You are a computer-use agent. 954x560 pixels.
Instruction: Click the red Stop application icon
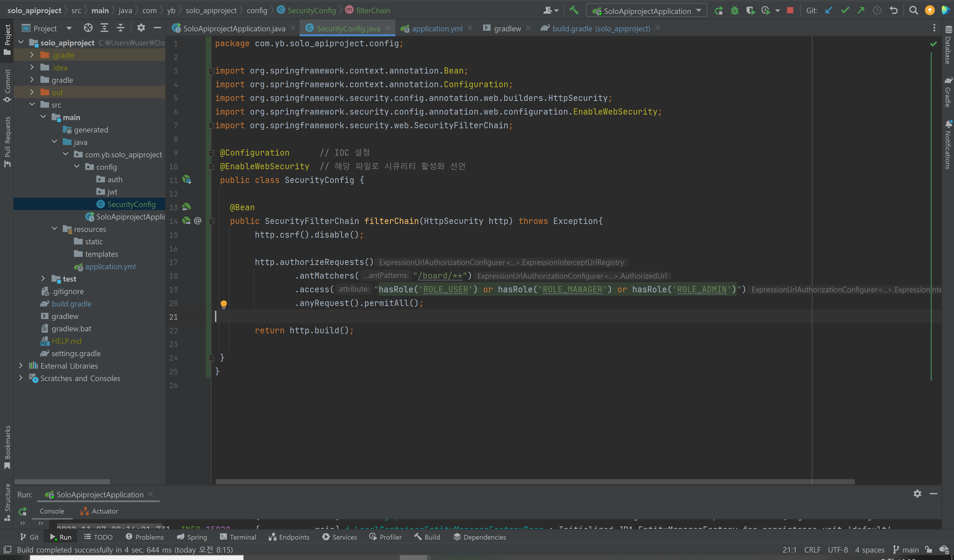(x=790, y=10)
